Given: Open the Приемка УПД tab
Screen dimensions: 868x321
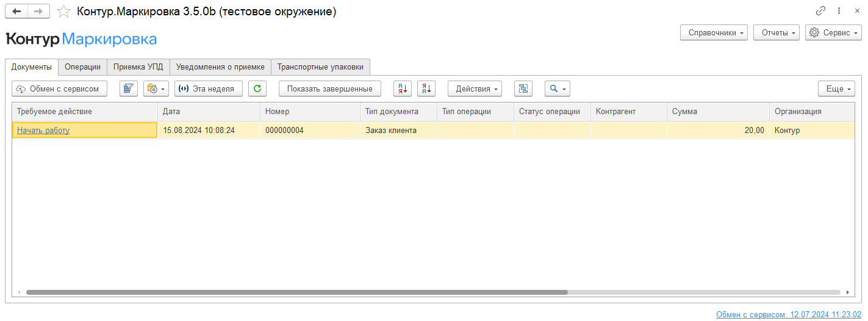Looking at the screenshot, I should [x=138, y=67].
